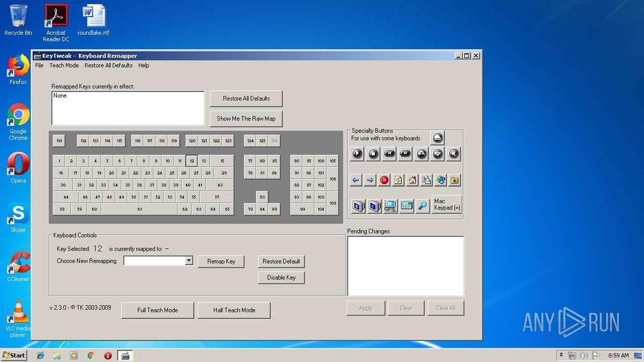Select the Play/Pause specialty button
The width and height of the screenshot is (644, 362).
coord(357,154)
